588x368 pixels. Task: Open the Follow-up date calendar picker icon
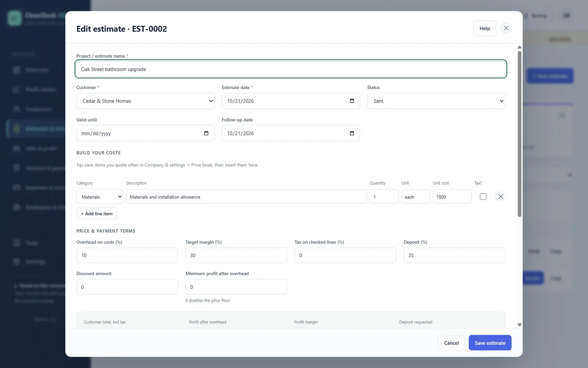352,133
